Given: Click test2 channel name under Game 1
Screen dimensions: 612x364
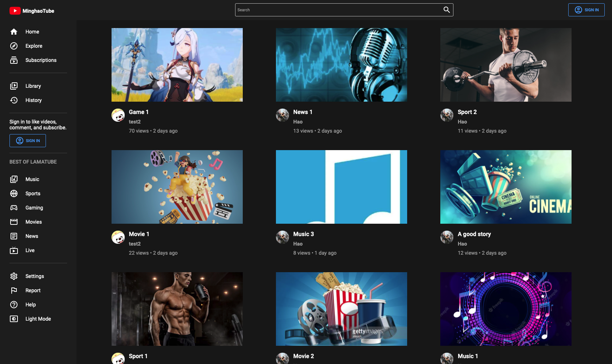Looking at the screenshot, I should [x=135, y=122].
